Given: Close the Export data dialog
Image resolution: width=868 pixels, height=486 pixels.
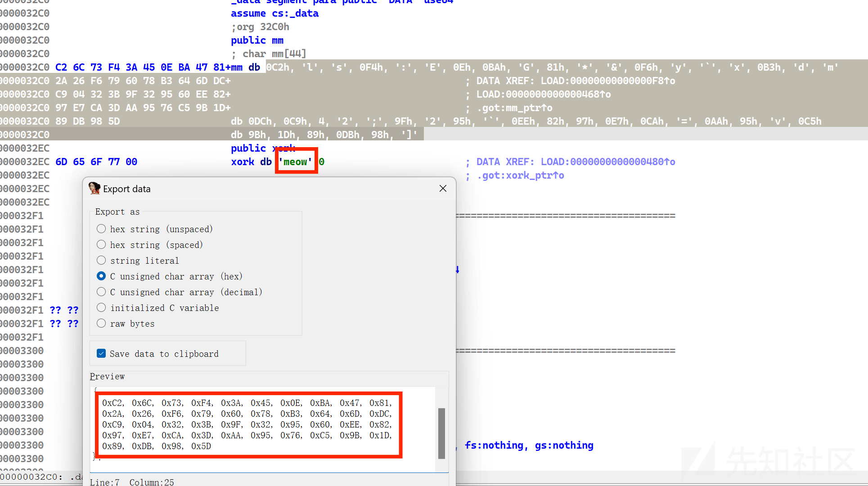Looking at the screenshot, I should click(443, 189).
